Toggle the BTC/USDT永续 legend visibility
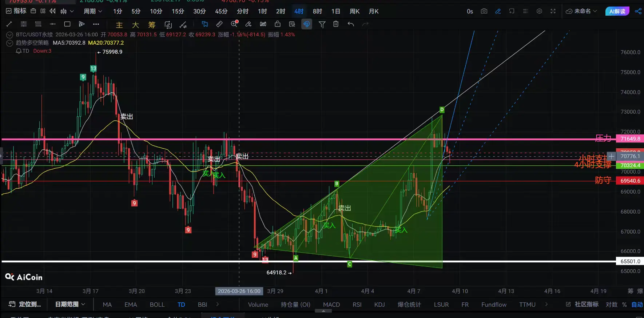This screenshot has height=318, width=644. pos(10,35)
